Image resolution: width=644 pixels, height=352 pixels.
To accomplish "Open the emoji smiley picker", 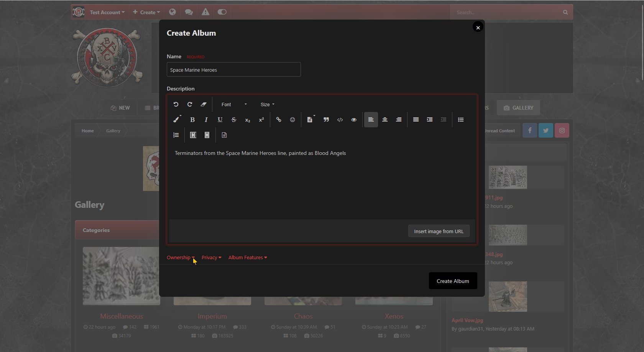I will 292,120.
